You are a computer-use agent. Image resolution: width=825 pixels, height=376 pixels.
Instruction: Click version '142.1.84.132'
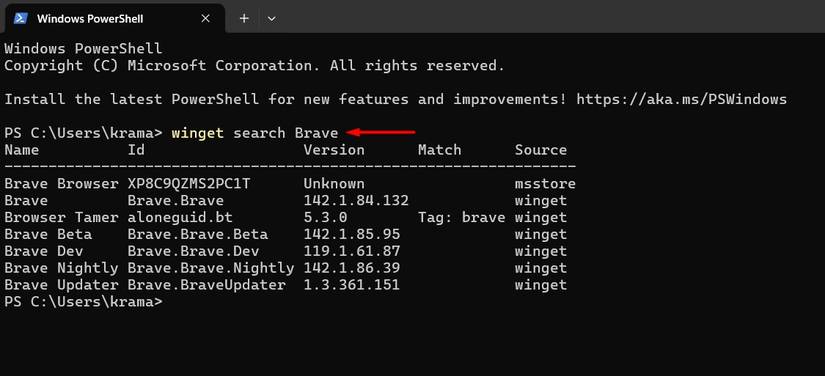tap(356, 200)
